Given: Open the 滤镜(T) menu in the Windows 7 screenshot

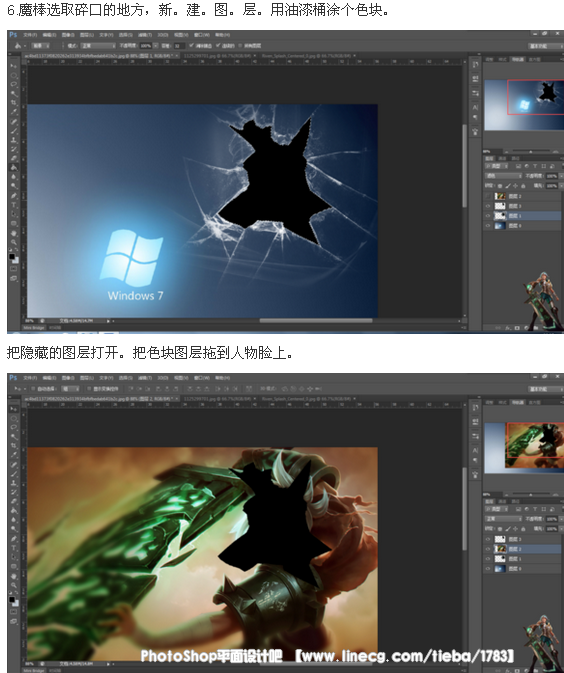Looking at the screenshot, I should click(145, 35).
